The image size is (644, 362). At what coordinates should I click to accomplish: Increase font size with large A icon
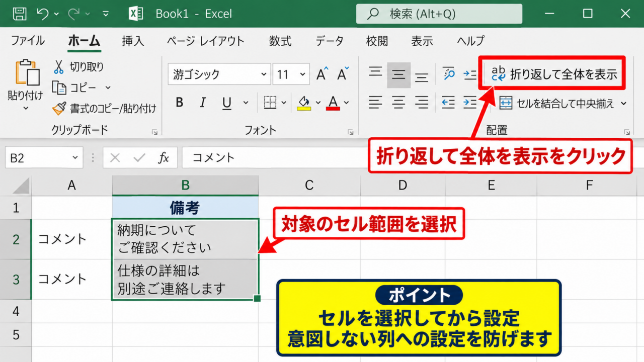coord(322,74)
